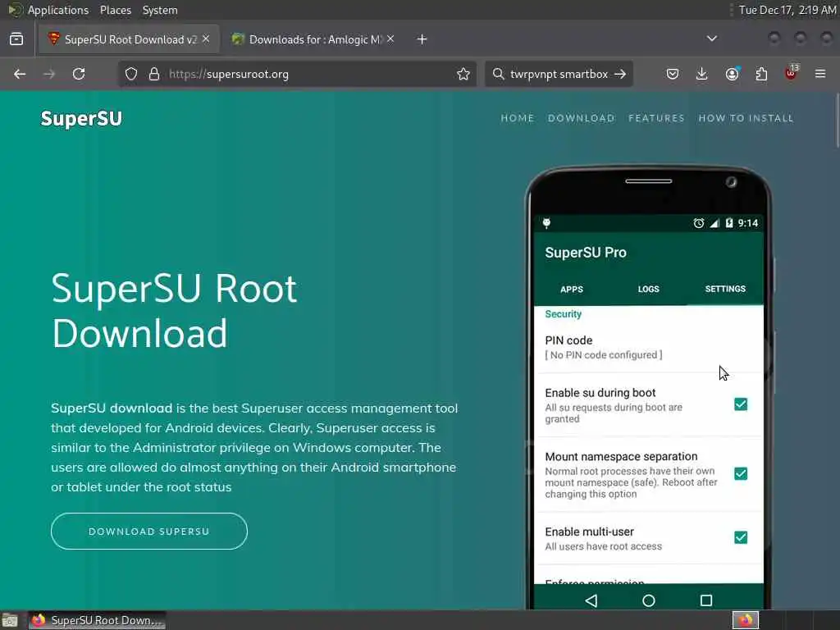Image resolution: width=840 pixels, height=630 pixels.
Task: Open the tracking protection shield icon
Action: (x=131, y=74)
